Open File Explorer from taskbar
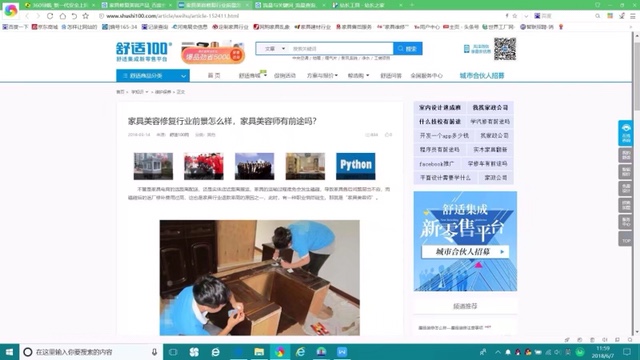This screenshot has height=360, width=640. tap(259, 352)
